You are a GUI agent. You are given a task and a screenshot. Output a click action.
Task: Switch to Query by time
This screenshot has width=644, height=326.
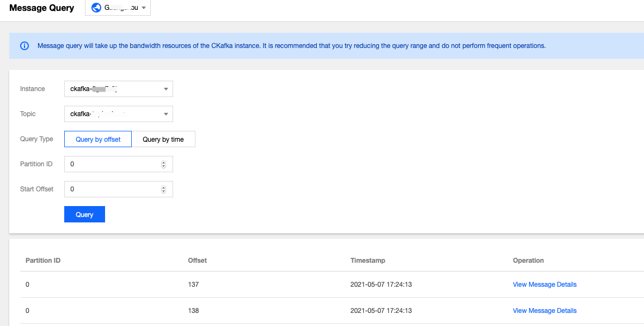pyautogui.click(x=163, y=139)
